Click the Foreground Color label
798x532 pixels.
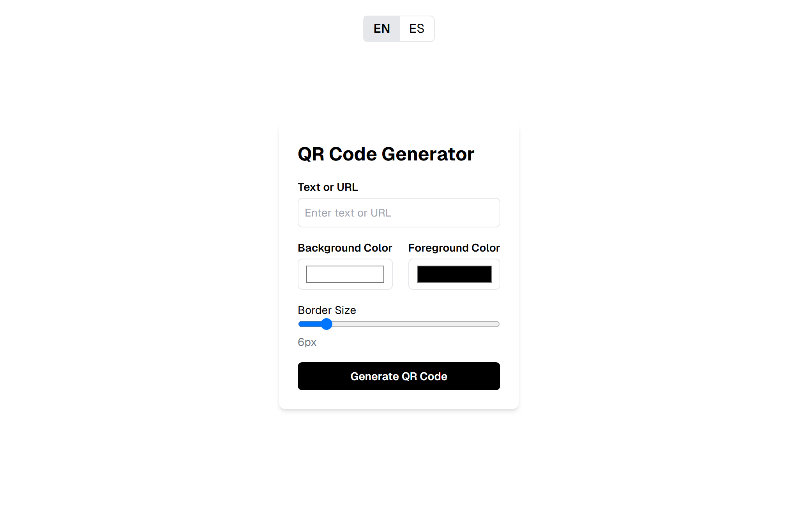tap(454, 248)
